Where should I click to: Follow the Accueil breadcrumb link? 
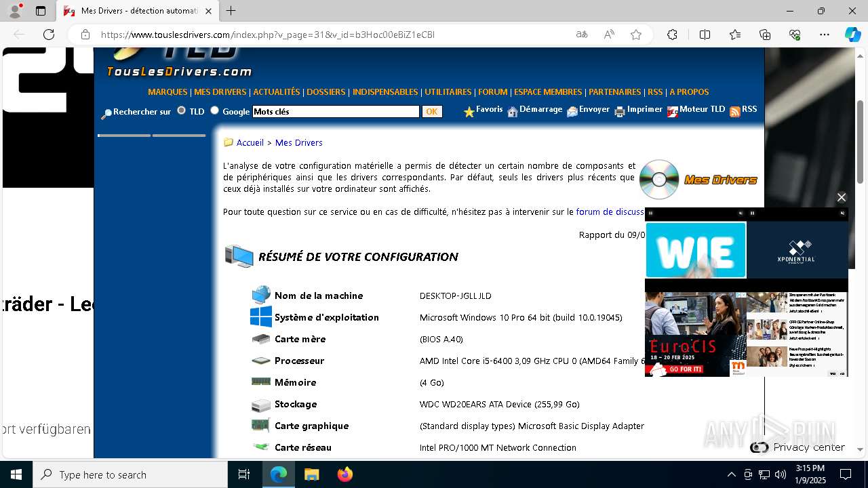[x=250, y=142]
